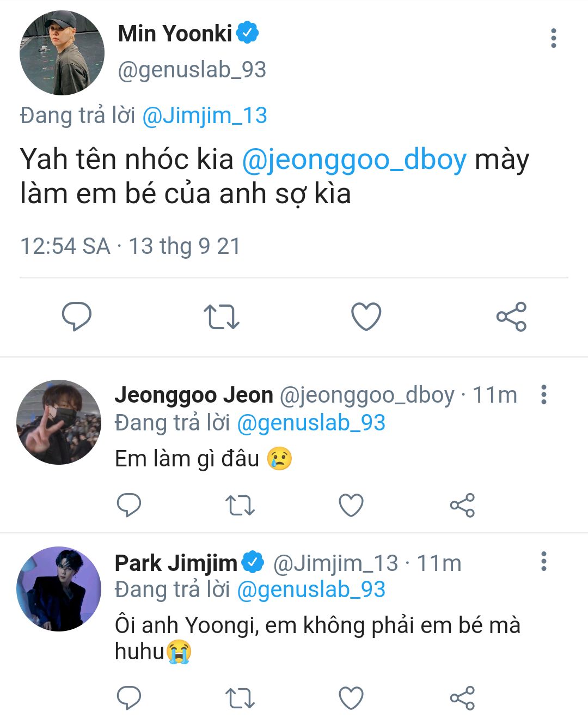
Task: View Min Yoonki's profile picture
Action: [x=62, y=53]
